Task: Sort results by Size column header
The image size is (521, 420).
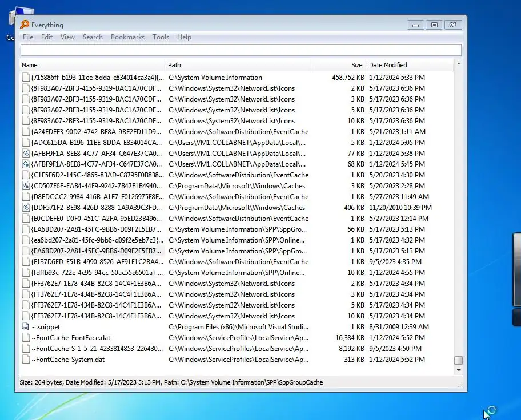Action: click(339, 65)
